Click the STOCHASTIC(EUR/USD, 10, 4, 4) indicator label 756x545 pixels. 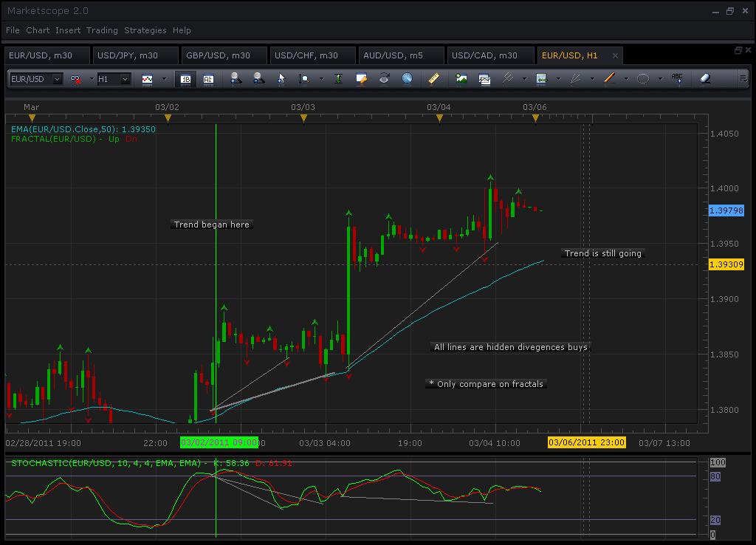tap(151, 463)
